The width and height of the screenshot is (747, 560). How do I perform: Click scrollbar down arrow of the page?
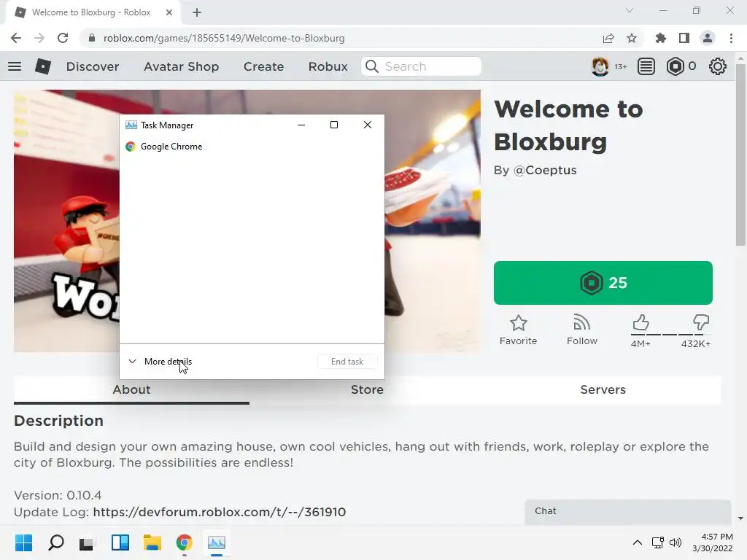(741, 518)
